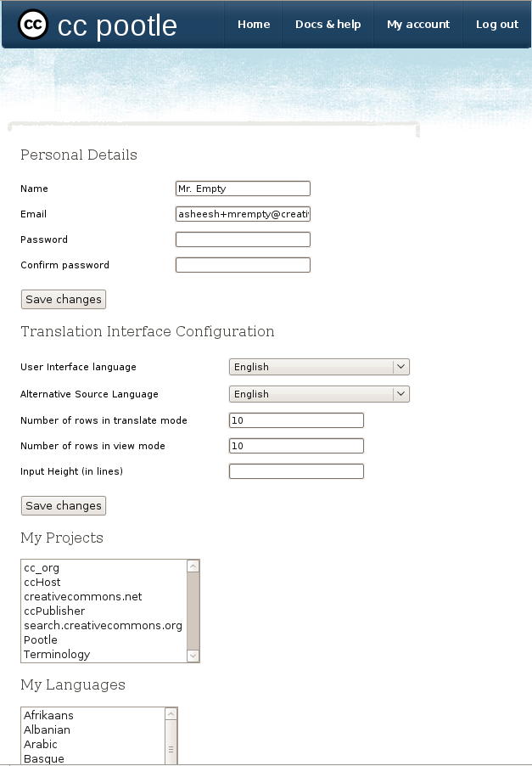Select Albanian in My Languages list

click(47, 729)
